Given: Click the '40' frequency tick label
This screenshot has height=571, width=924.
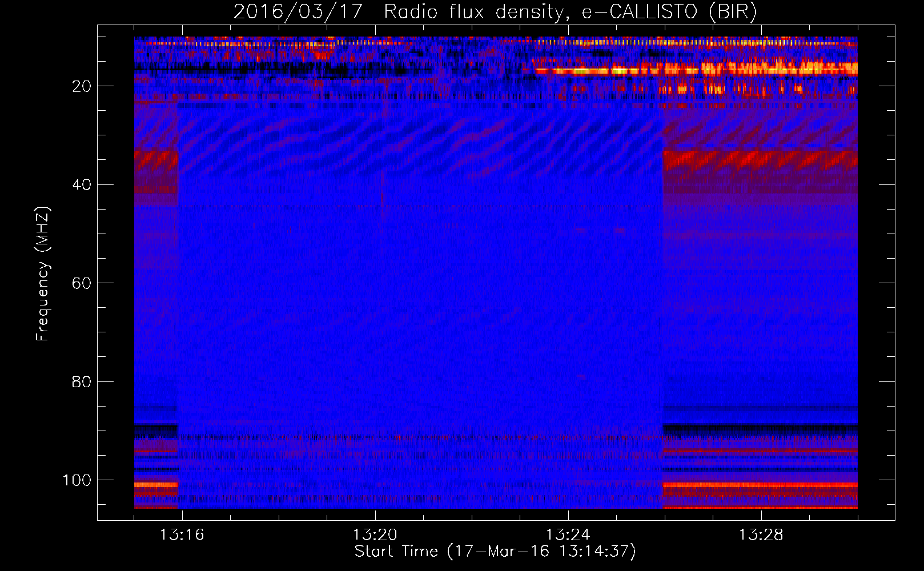Looking at the screenshot, I should click(82, 185).
